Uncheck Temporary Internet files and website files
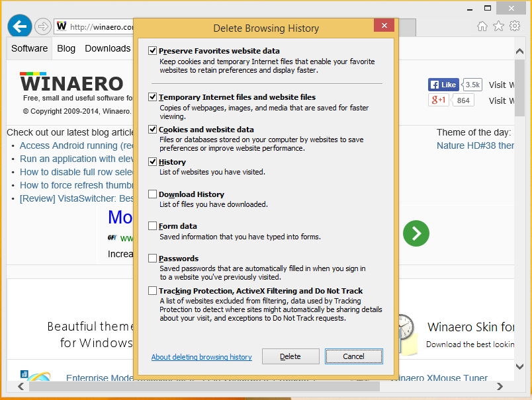 tap(152, 97)
